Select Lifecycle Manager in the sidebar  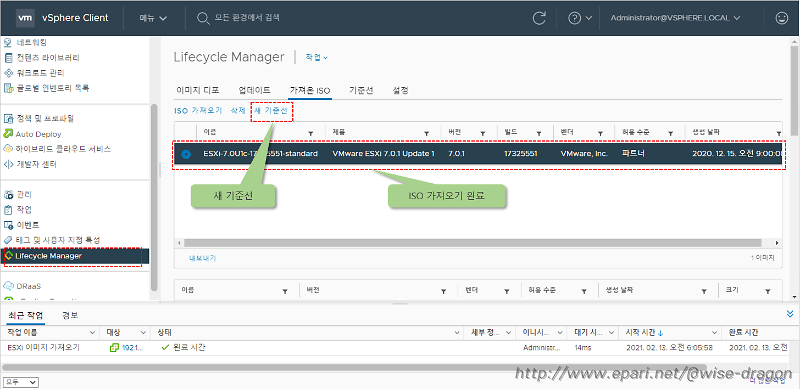click(76, 256)
